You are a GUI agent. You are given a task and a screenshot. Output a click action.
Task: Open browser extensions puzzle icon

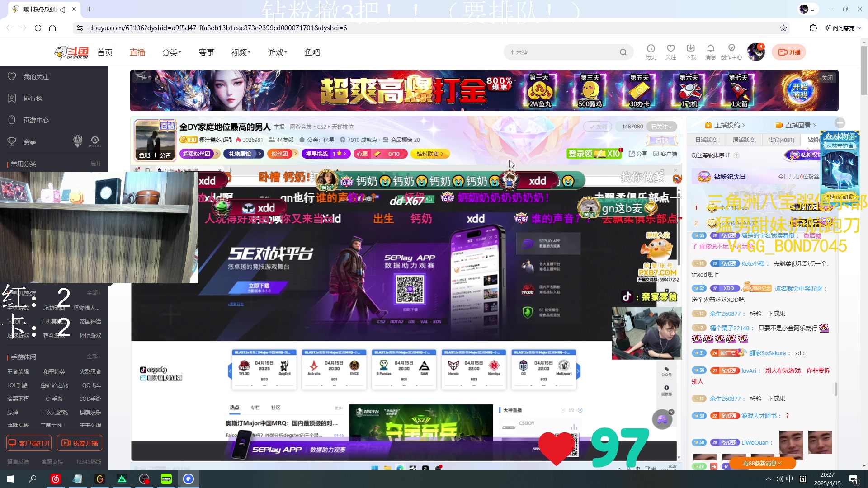click(x=813, y=28)
